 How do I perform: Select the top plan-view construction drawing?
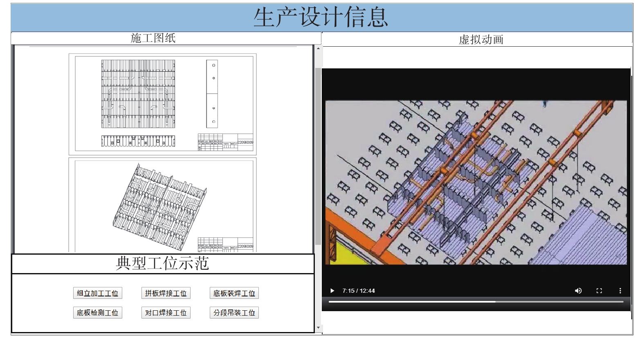point(163,104)
